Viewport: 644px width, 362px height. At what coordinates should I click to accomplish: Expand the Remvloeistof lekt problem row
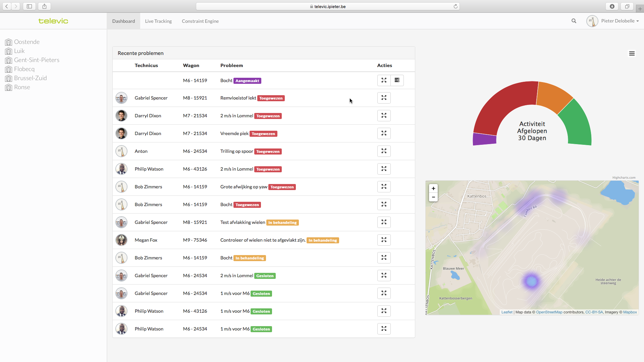[384, 98]
